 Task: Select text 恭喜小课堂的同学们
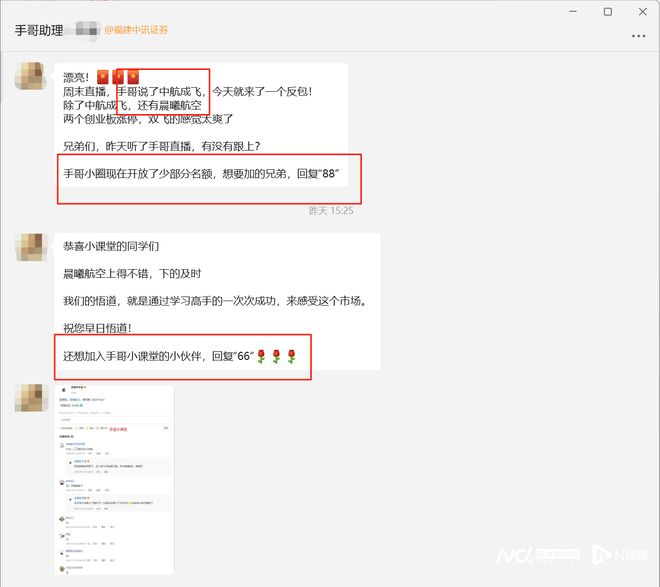(x=111, y=246)
